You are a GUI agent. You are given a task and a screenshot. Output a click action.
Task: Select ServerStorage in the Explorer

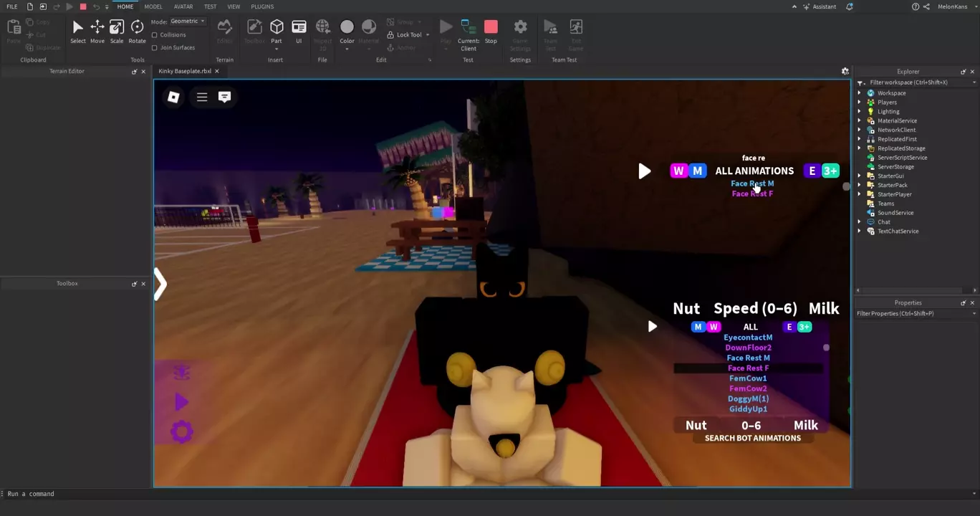[895, 167]
